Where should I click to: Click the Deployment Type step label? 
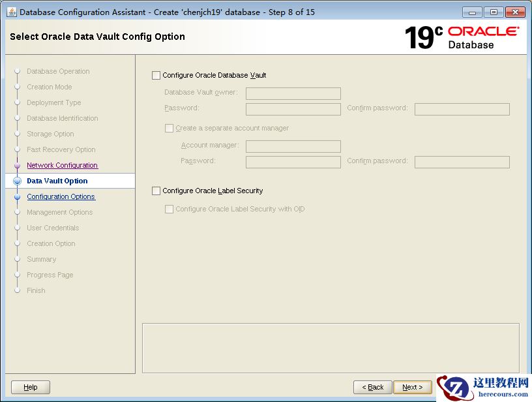pyautogui.click(x=53, y=102)
